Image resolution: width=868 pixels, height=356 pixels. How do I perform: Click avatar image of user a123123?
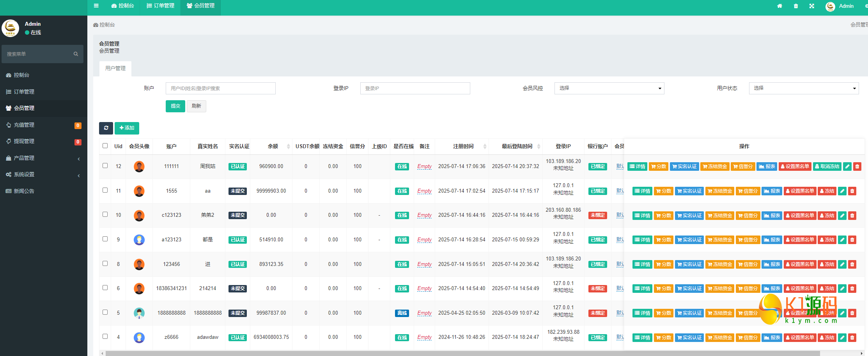coord(139,240)
